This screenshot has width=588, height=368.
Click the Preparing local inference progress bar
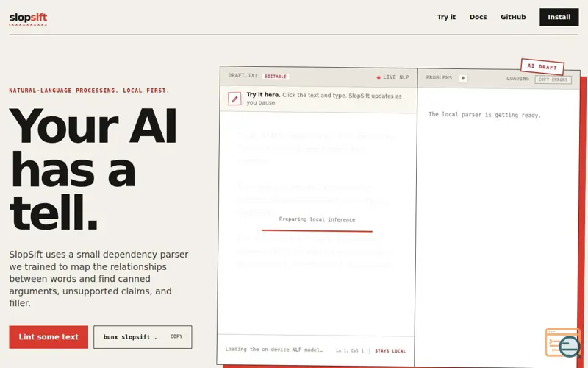318,230
